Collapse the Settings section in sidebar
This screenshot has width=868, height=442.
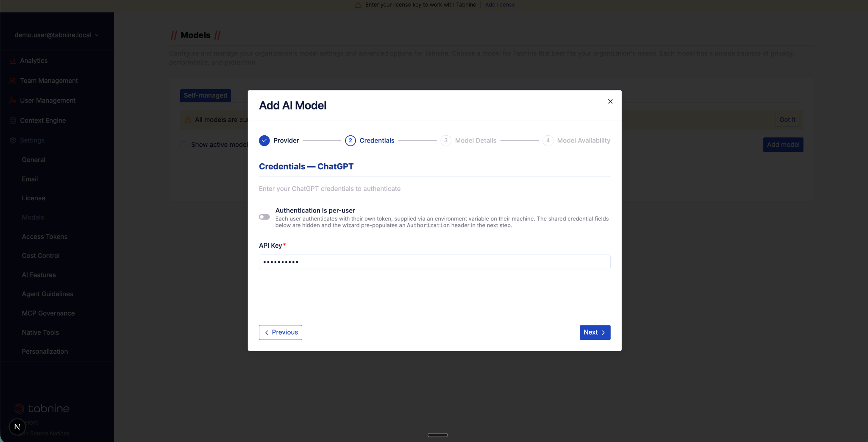32,140
